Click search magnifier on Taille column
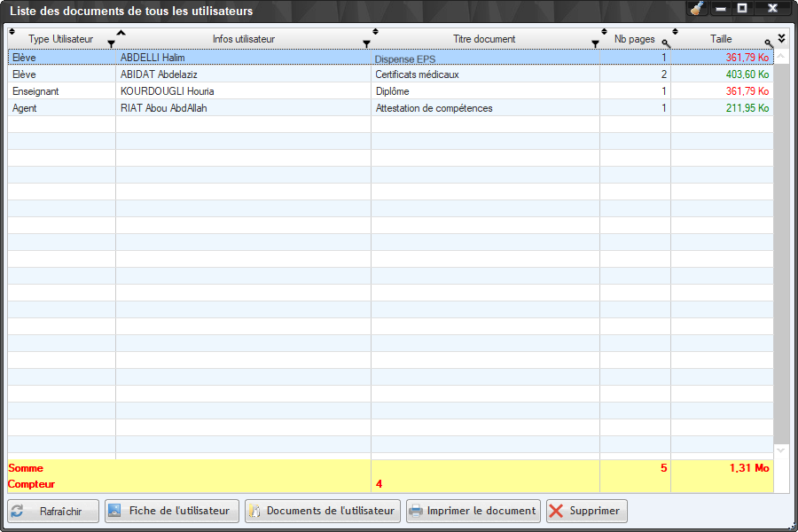The width and height of the screenshot is (798, 532). click(x=769, y=43)
